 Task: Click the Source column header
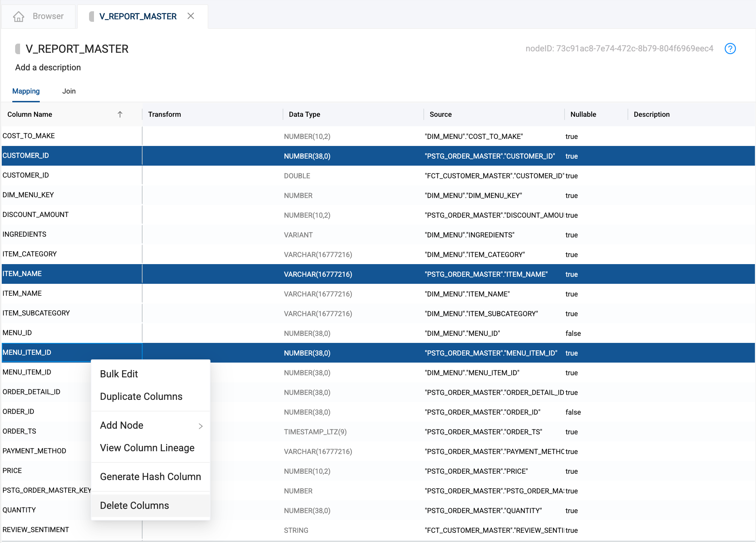coord(441,114)
